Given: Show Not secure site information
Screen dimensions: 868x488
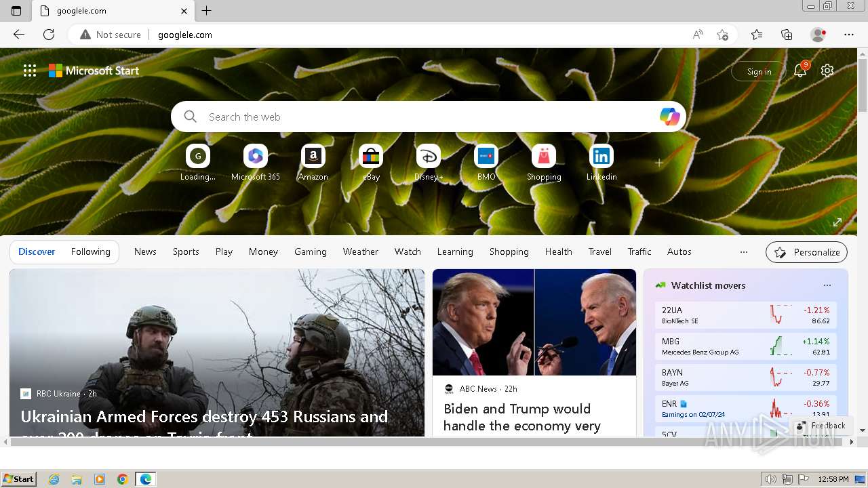Looking at the screenshot, I should (111, 35).
